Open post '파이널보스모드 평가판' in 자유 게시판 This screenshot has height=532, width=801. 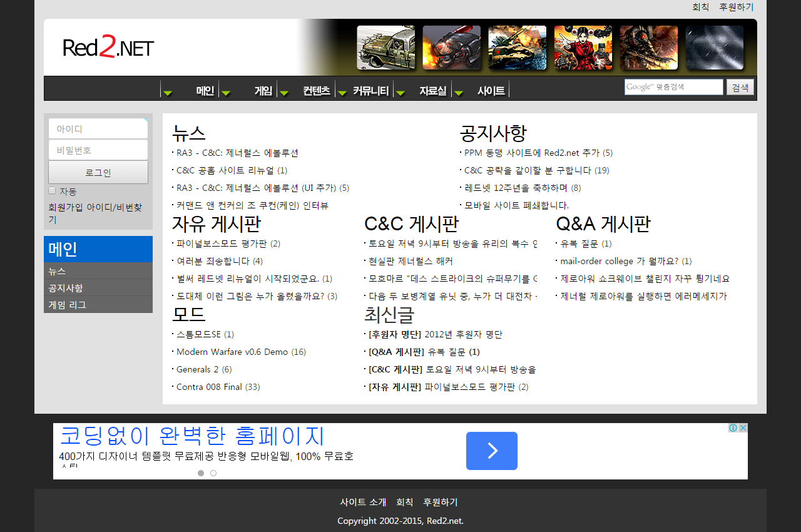tap(222, 243)
